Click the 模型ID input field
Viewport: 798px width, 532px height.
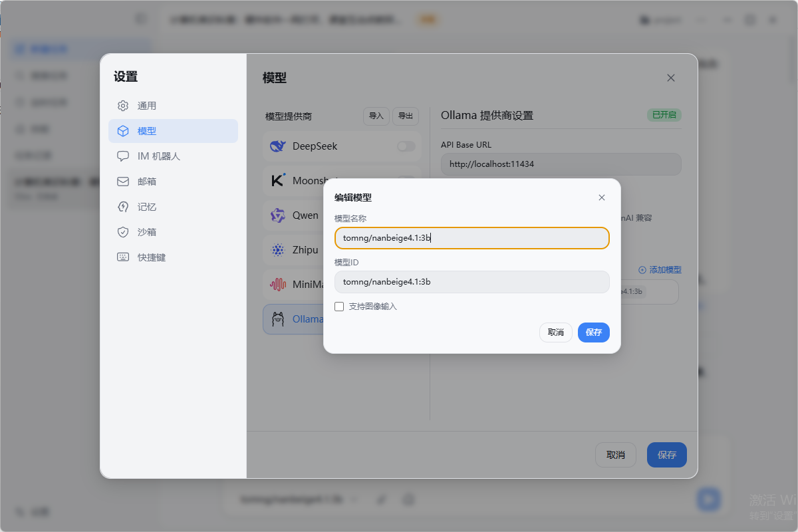(x=472, y=282)
